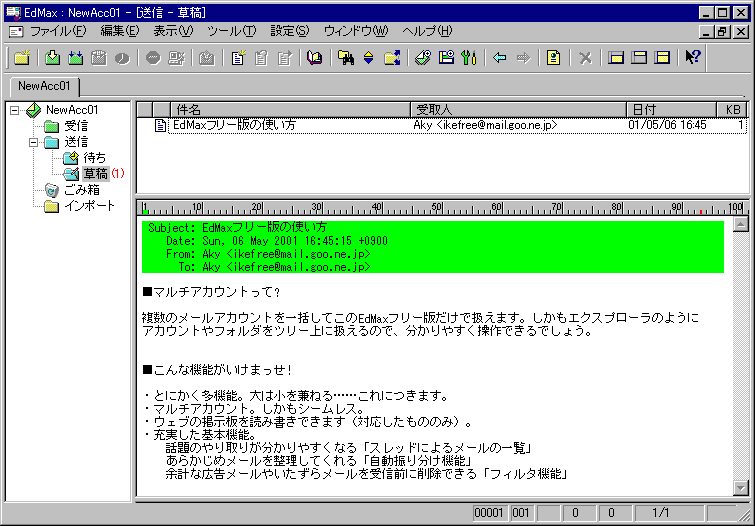Open the account settings icon
Screen dimensions: 755x526
423,58
